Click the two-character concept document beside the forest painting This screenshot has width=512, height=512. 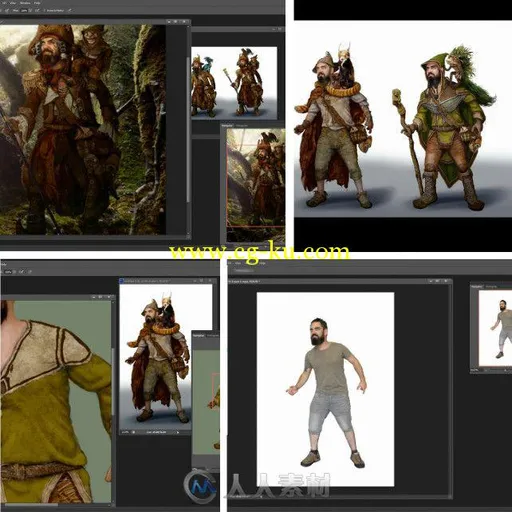click(x=234, y=82)
